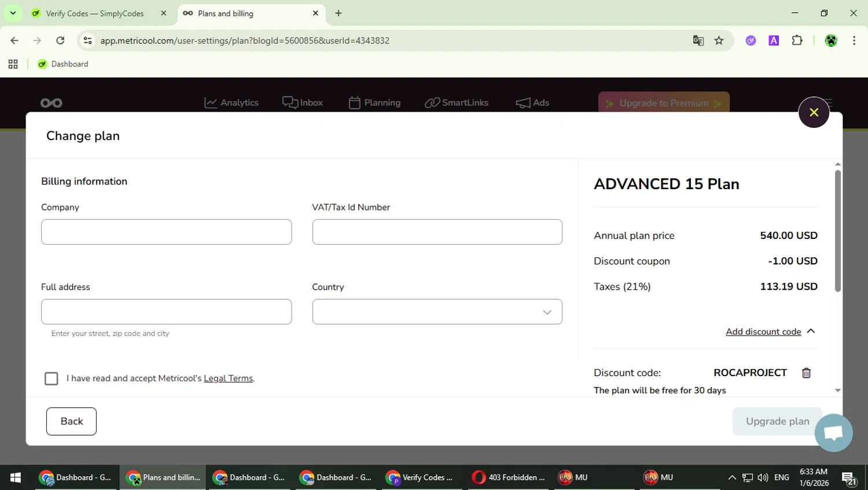868x490 pixels.
Task: Click the plan summary scrollbar thumb
Action: pyautogui.click(x=837, y=230)
